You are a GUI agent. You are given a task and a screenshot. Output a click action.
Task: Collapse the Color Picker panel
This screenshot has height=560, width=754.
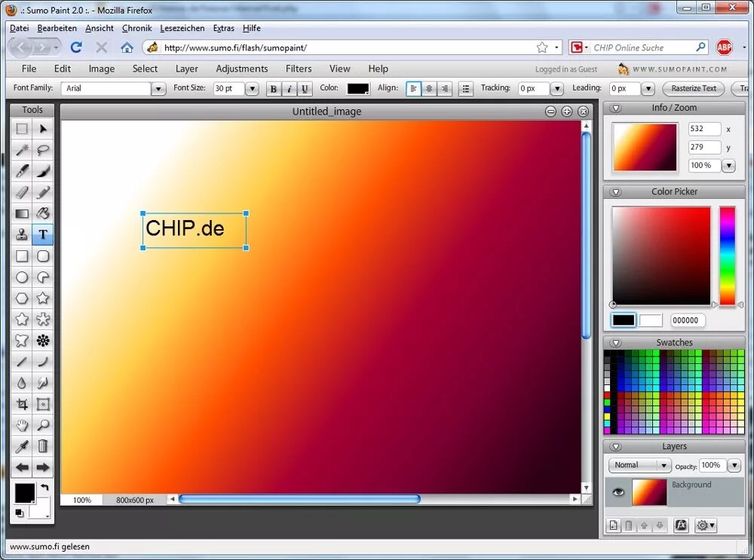point(615,191)
